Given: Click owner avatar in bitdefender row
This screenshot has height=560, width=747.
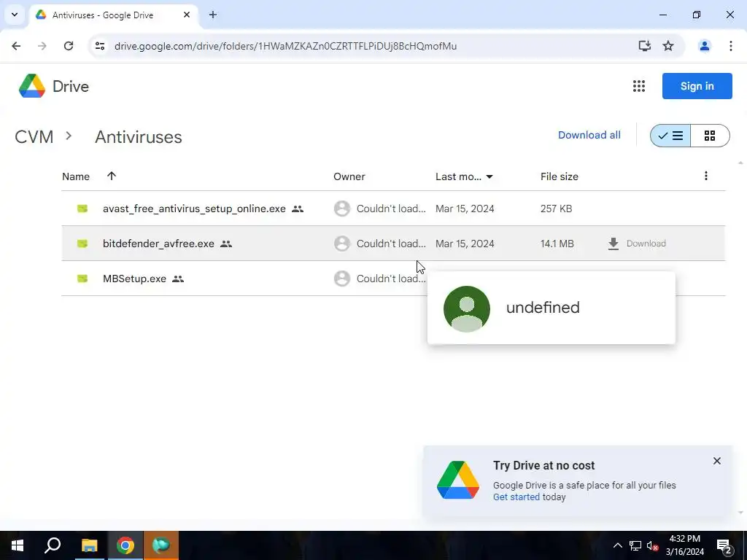Looking at the screenshot, I should (341, 244).
